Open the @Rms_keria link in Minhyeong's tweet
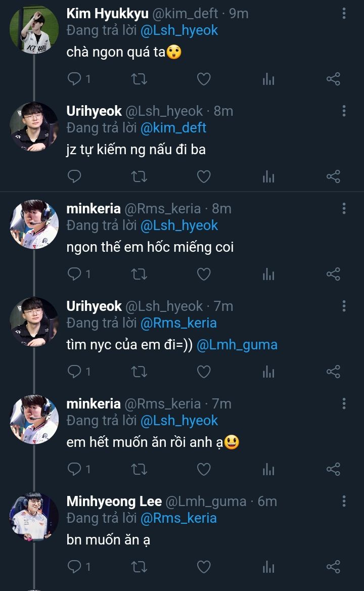The image size is (364, 591). pyautogui.click(x=178, y=518)
